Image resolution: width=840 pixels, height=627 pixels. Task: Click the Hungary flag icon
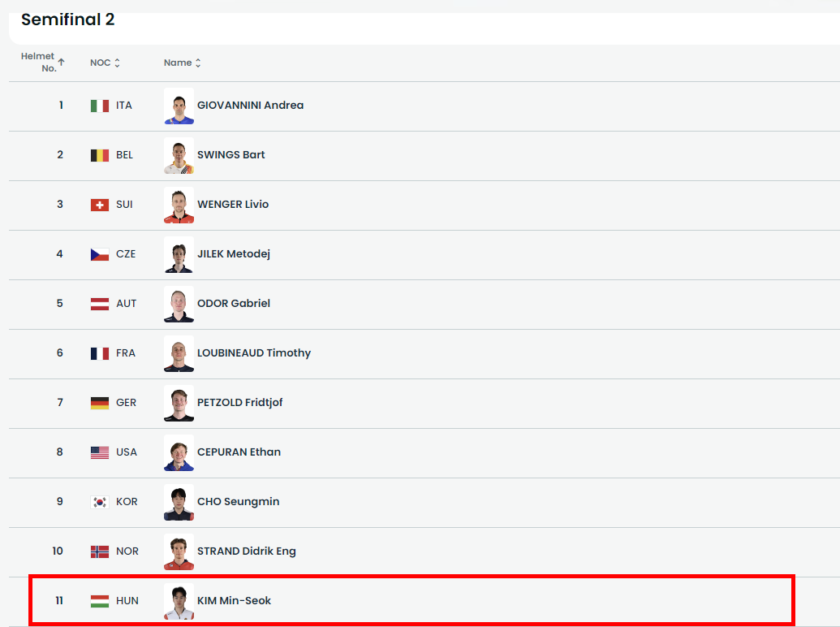99,601
